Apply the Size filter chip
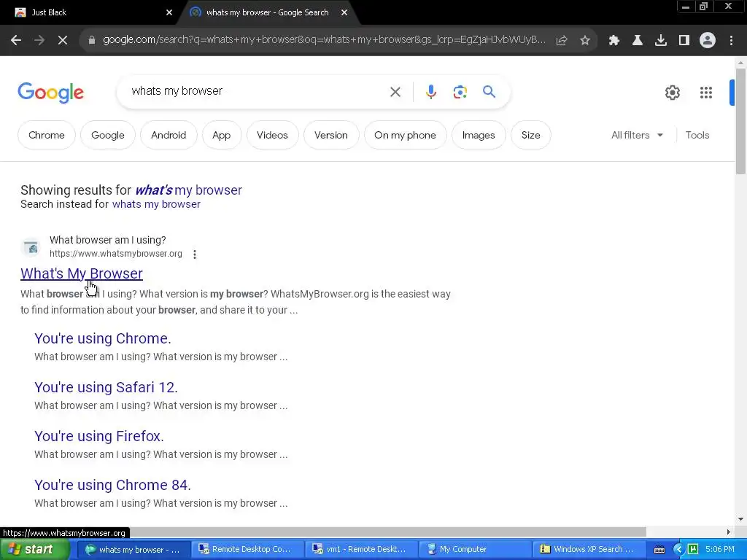The image size is (747, 560). 531,135
